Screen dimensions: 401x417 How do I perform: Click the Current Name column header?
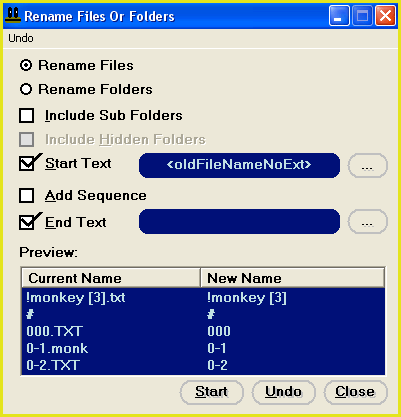click(x=111, y=278)
